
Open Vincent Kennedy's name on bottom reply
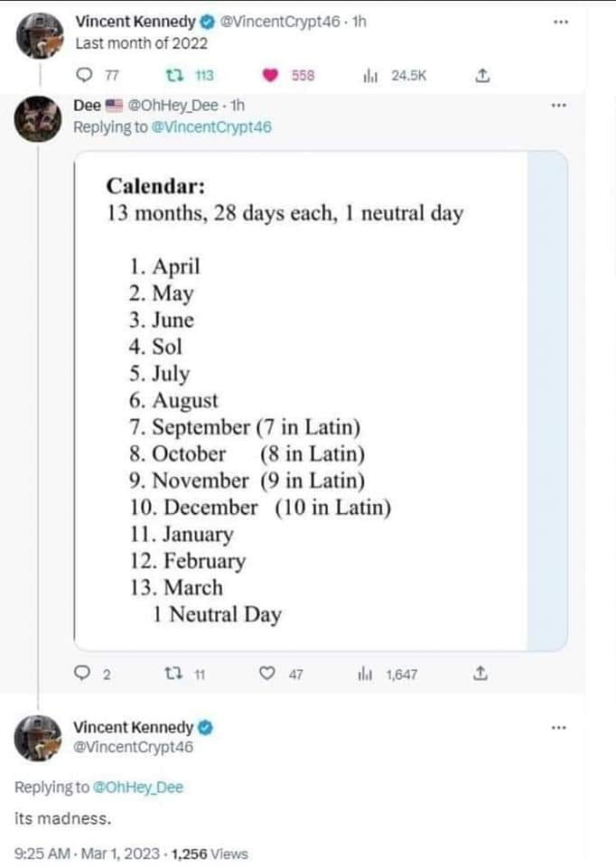click(133, 727)
